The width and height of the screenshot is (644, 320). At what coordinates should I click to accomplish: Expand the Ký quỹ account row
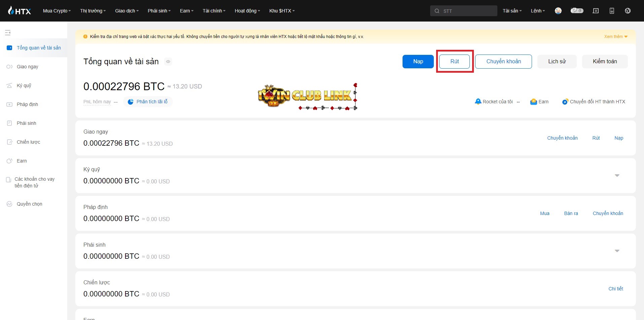click(x=617, y=176)
